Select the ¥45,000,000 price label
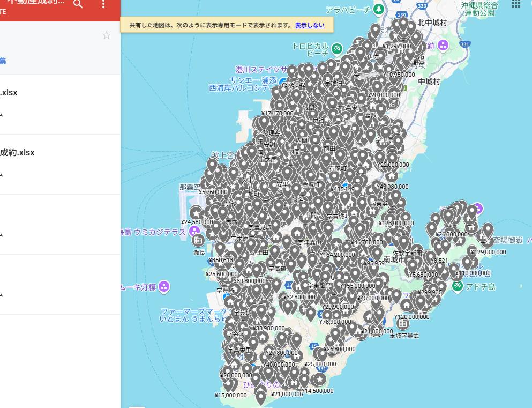 click(373, 299)
